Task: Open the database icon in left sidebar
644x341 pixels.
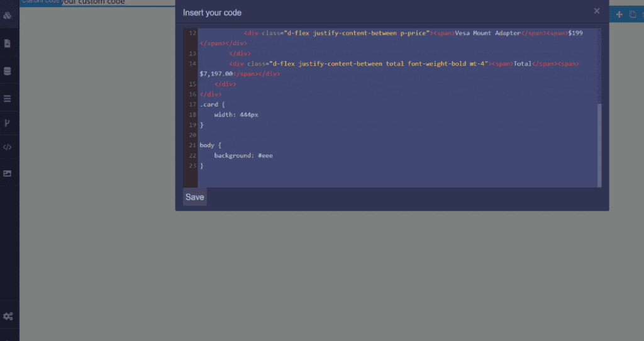Action: pyautogui.click(x=8, y=71)
